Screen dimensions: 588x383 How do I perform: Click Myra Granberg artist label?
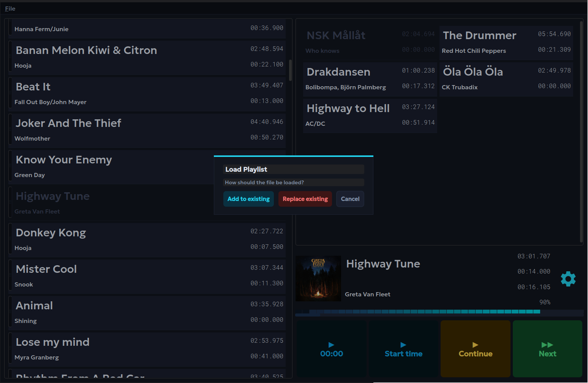36,357
